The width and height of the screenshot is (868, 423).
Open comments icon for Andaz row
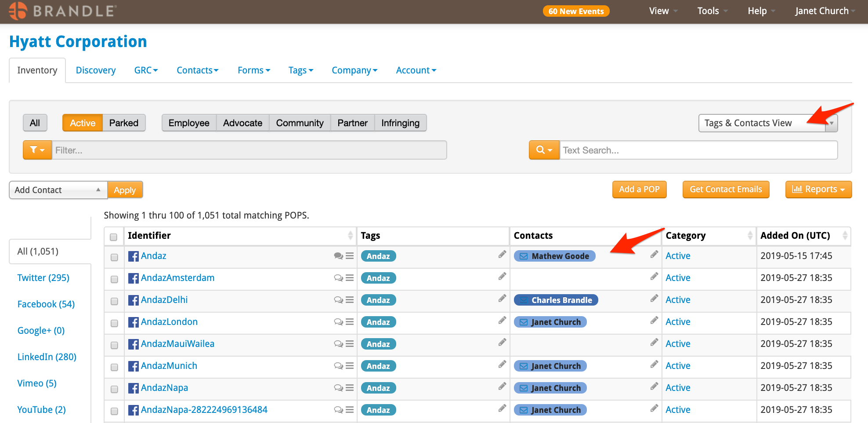(338, 256)
